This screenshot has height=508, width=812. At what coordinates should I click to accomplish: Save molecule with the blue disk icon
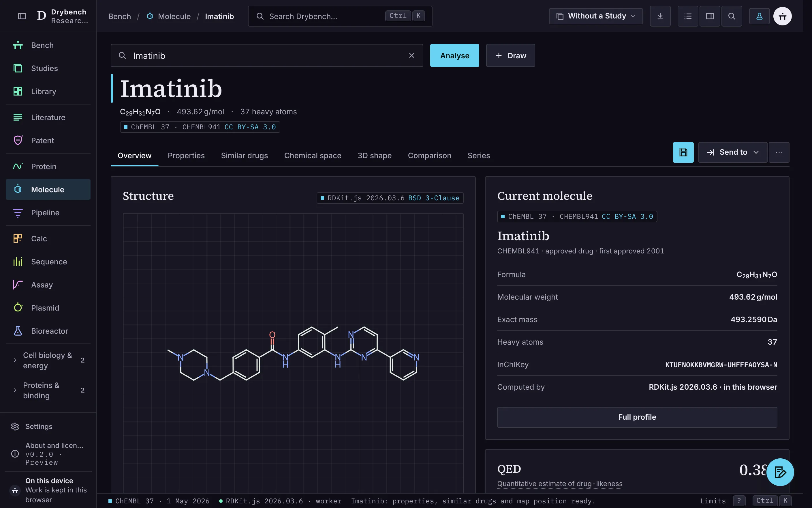[x=683, y=152]
